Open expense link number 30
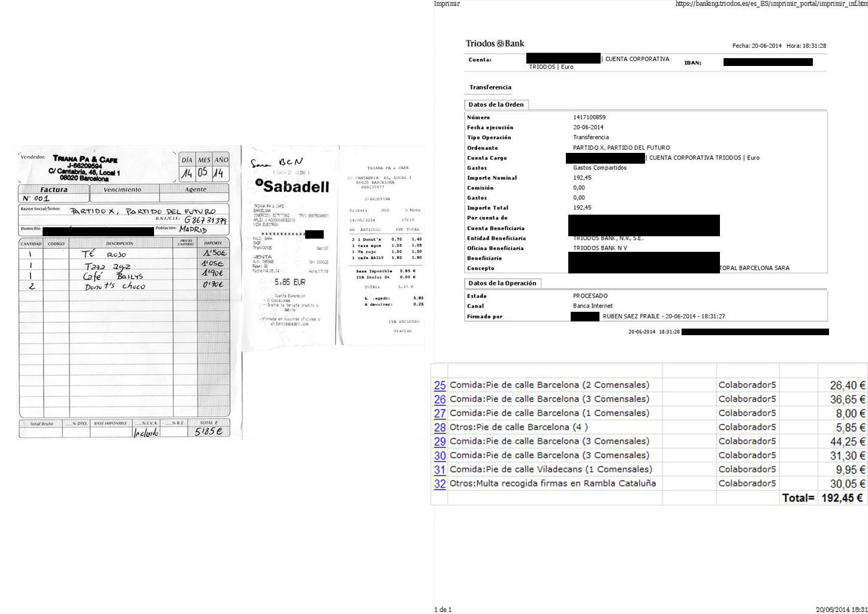Viewport: 868px width, 614px height. (440, 456)
